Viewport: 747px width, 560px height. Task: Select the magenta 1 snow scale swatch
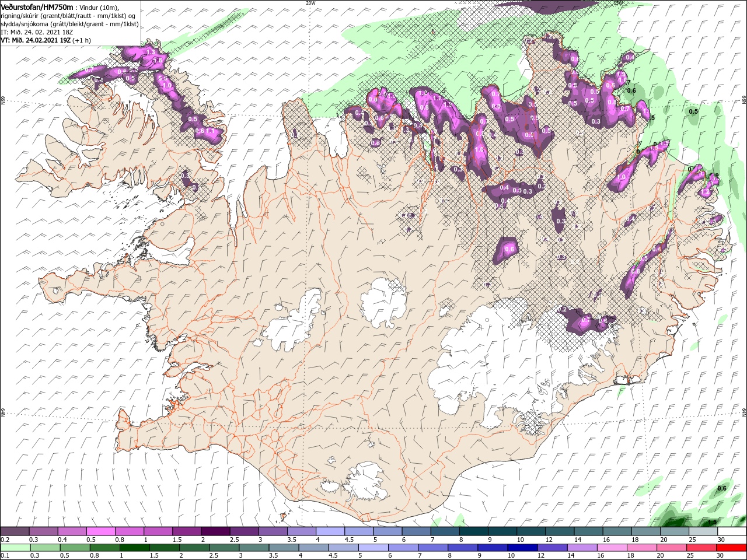pos(158,531)
